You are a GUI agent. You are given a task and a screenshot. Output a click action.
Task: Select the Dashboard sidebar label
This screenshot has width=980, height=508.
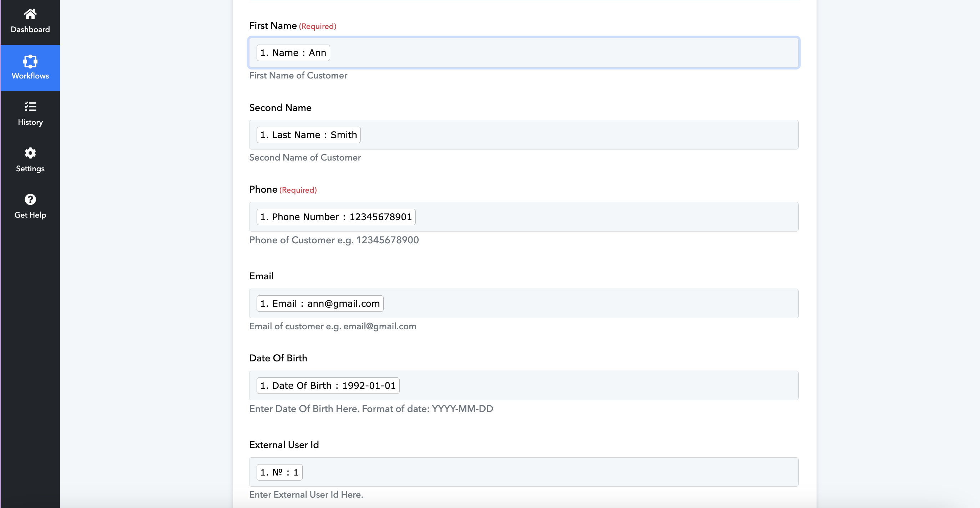pyautogui.click(x=30, y=29)
